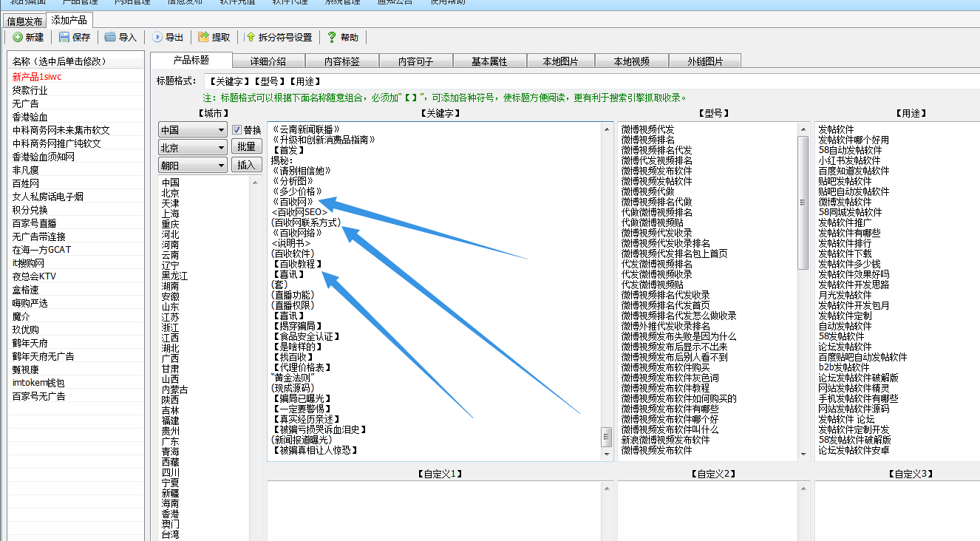Image resolution: width=980 pixels, height=541 pixels.
Task: Open the 本地图片 tab
Action: pos(561,61)
